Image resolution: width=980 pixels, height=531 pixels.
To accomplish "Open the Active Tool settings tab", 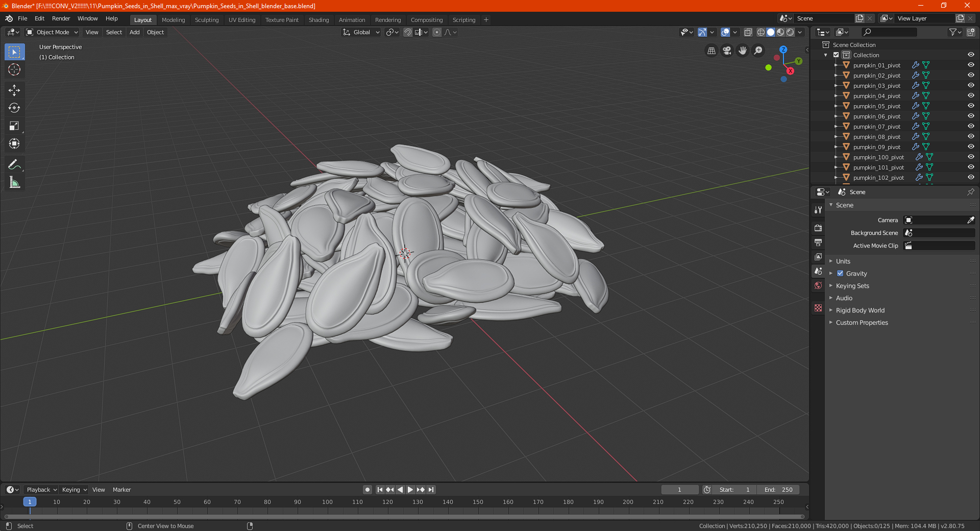I will (818, 210).
